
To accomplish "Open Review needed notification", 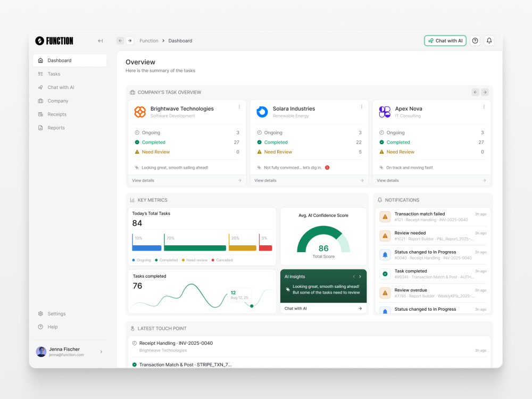I will pyautogui.click(x=433, y=236).
